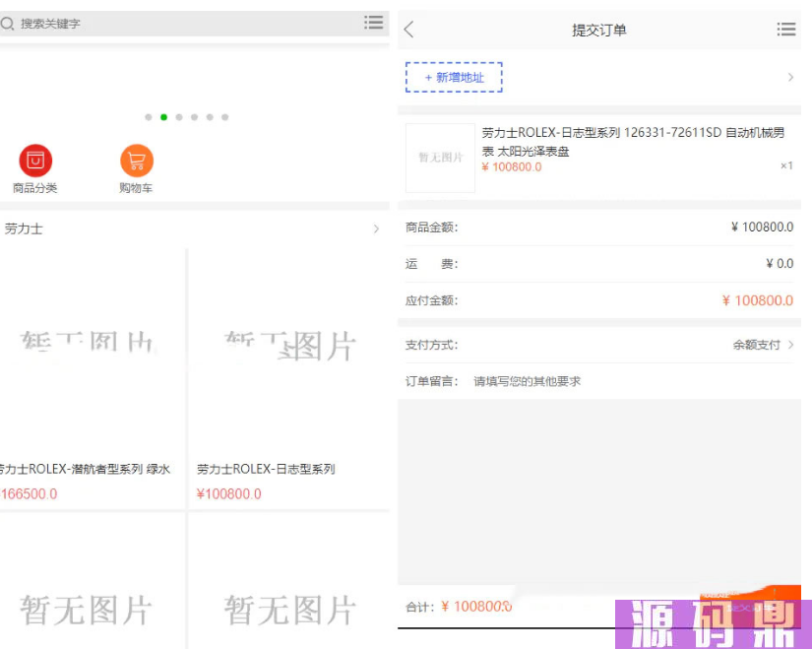Screen dimensions: 812x649
Task: Click the 应付金额 red total ¥ 100800.0
Action: pyautogui.click(x=758, y=300)
